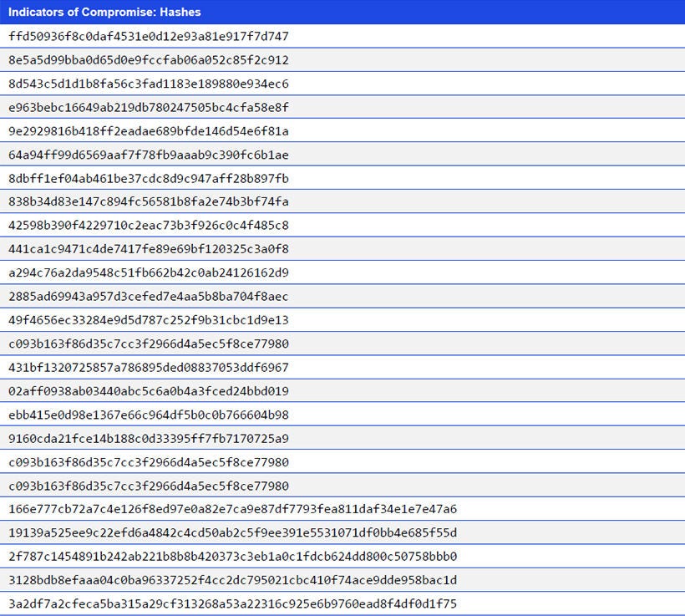Select hash starting with 8d543c5d1d1b
Screen dimensions: 685x616
pos(149,84)
